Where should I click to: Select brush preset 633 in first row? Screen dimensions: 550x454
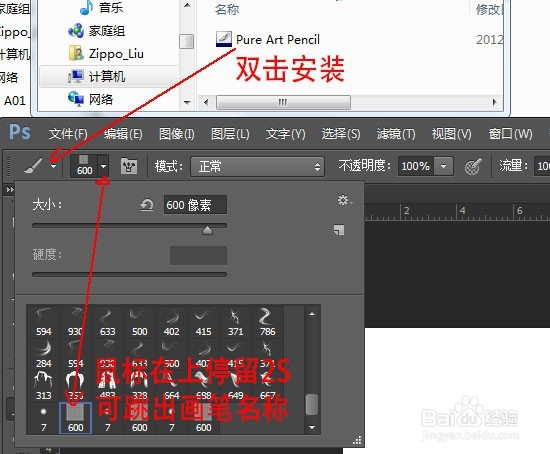[x=108, y=322]
